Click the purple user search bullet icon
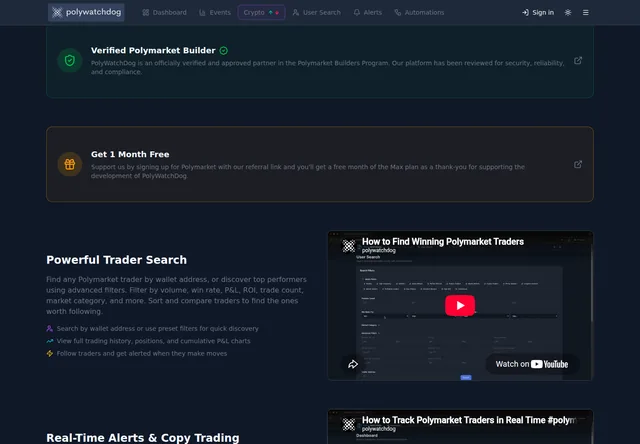Image resolution: width=640 pixels, height=444 pixels. tap(50, 329)
